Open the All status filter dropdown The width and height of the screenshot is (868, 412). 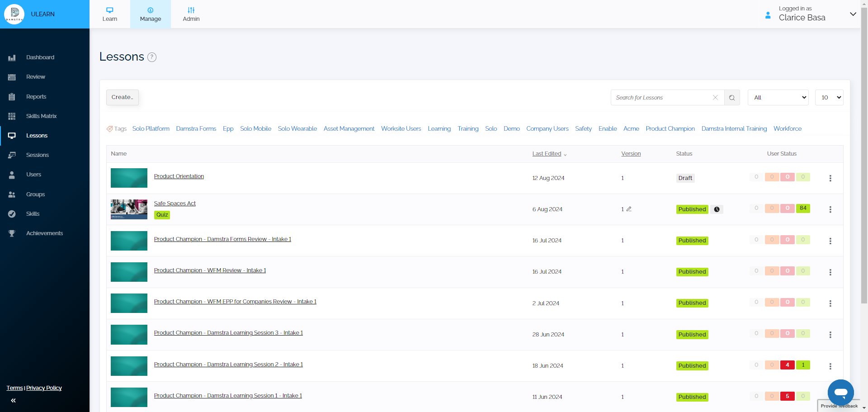click(778, 98)
